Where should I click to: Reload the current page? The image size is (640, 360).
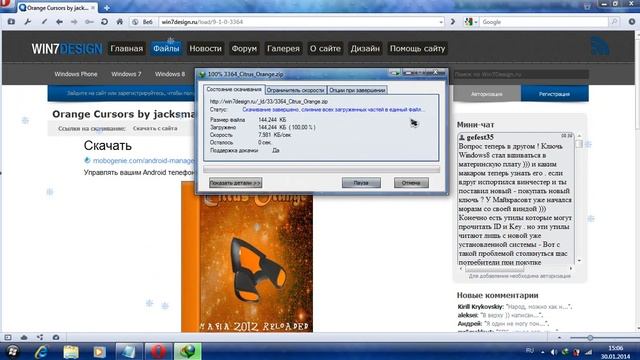click(x=104, y=22)
